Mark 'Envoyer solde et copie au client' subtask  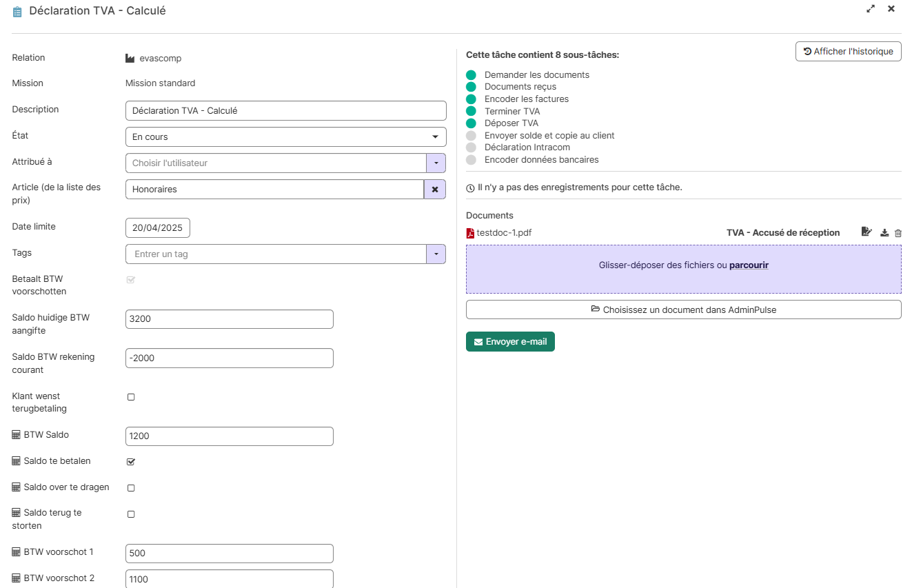[x=471, y=136]
